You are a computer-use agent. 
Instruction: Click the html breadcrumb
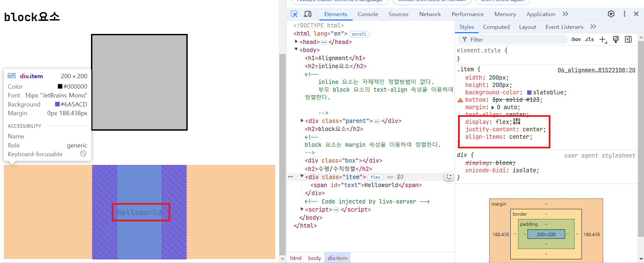[296, 258]
